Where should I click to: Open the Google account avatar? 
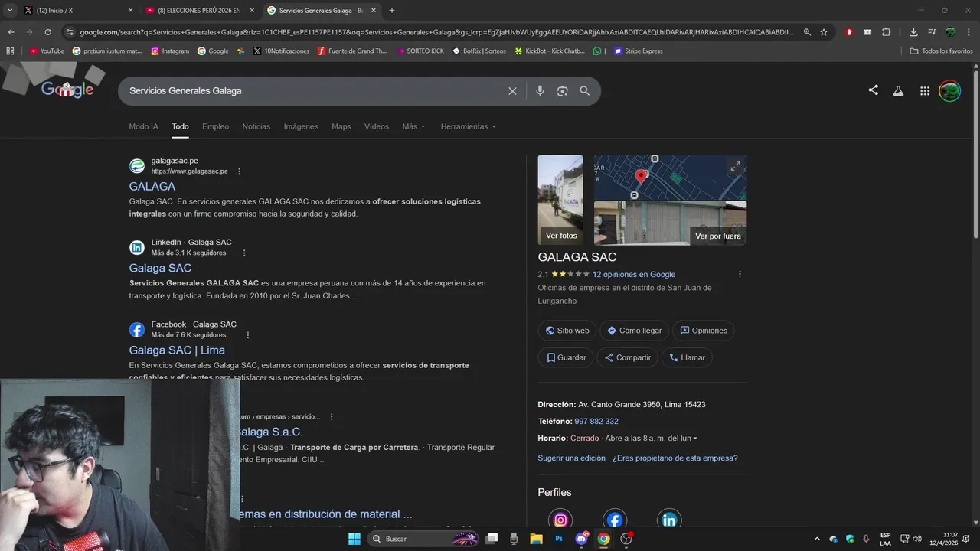point(950,91)
